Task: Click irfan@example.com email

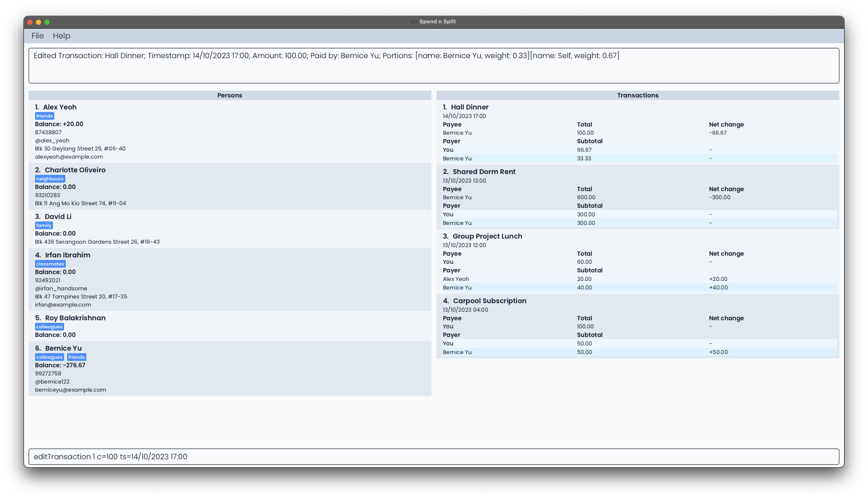Action: coord(63,305)
